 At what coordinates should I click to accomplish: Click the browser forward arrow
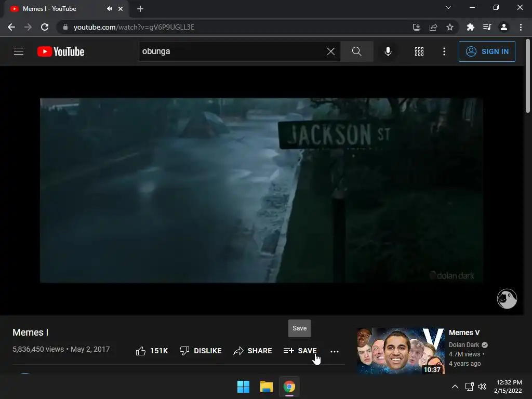click(x=28, y=27)
